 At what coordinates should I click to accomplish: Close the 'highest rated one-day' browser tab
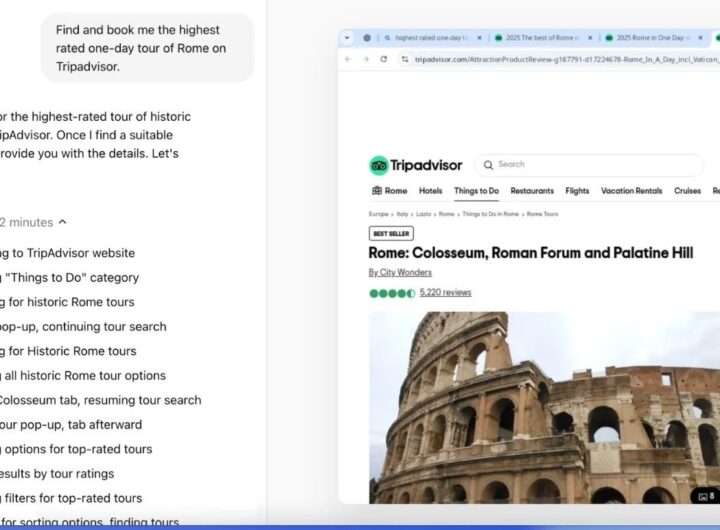[479, 38]
